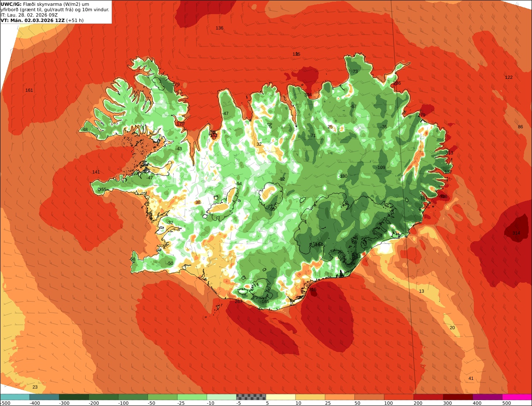This screenshot has height=406, width=532.
Task: Click the map value '161' over the western sea
Action: pos(29,90)
